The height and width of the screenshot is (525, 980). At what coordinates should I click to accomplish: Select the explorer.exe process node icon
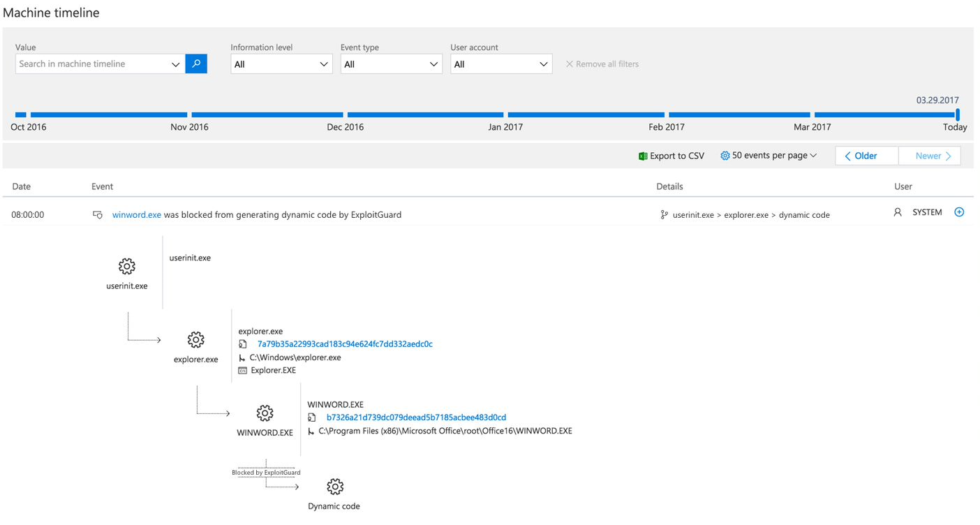pyautogui.click(x=196, y=340)
